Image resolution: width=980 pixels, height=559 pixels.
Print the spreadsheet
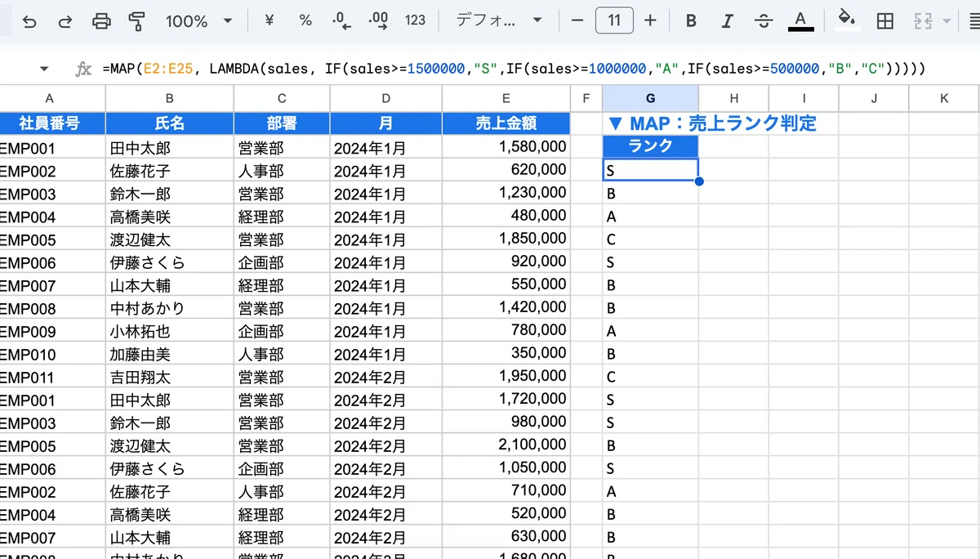pos(101,21)
